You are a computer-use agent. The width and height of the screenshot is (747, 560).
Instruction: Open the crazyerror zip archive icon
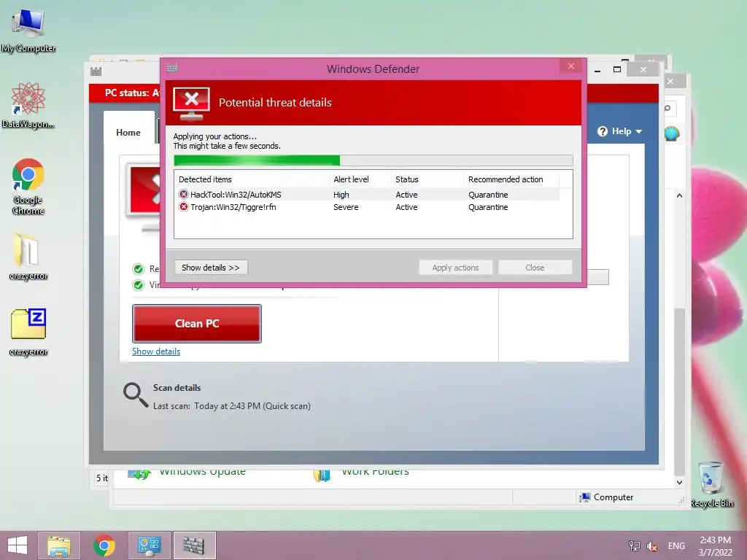(x=28, y=332)
